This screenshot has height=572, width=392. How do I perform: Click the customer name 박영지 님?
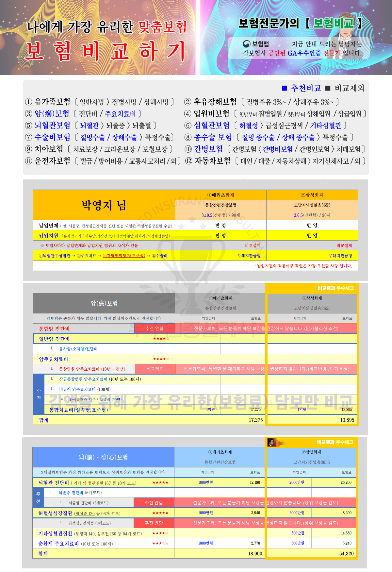pos(104,205)
